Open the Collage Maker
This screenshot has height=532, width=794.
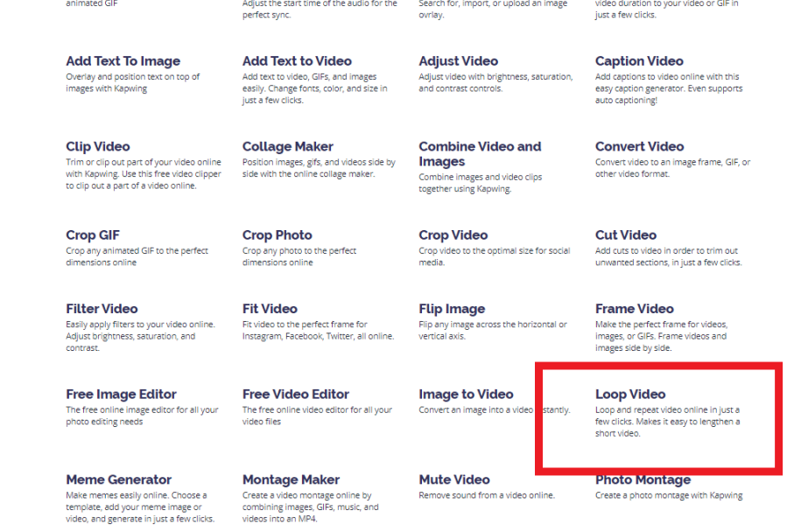[289, 146]
